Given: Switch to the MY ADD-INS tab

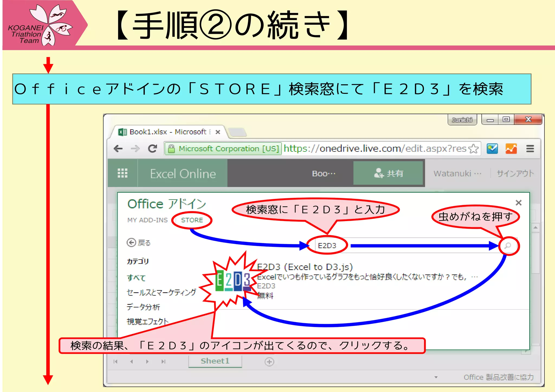Looking at the screenshot, I should pos(148,220).
